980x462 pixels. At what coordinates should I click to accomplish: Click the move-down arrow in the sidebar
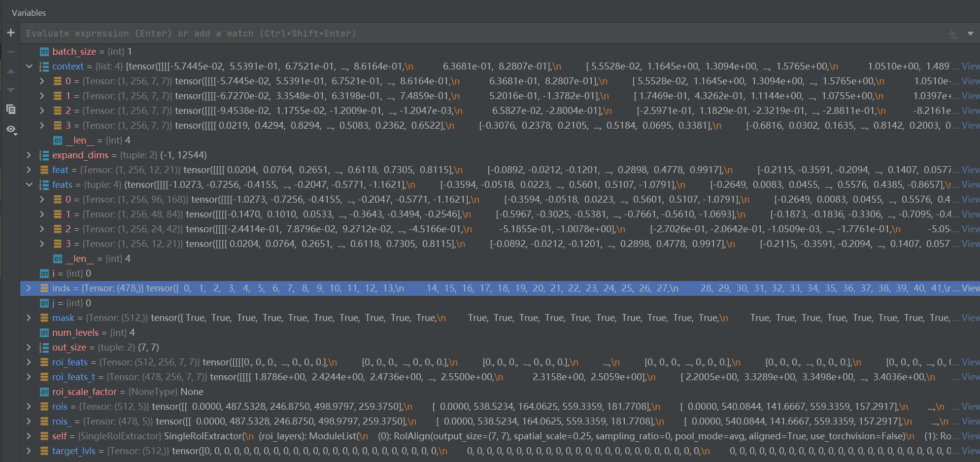11,90
